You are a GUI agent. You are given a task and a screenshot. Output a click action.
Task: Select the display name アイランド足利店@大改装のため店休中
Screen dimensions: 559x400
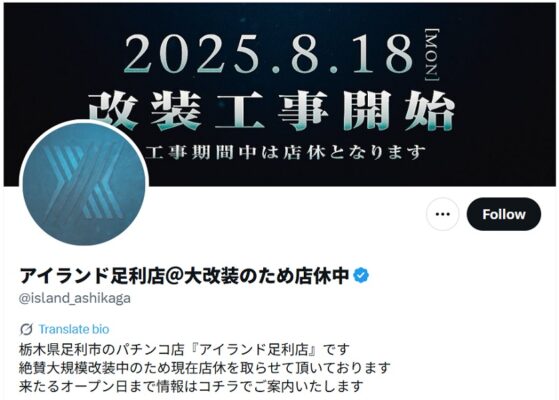(x=184, y=276)
